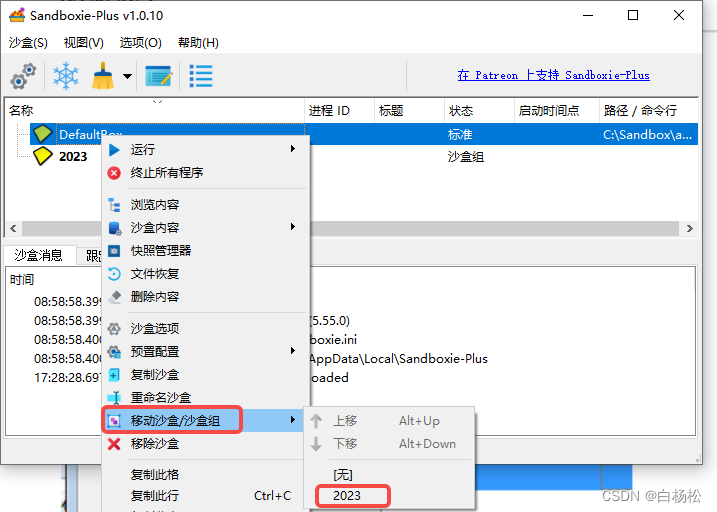Click the list view toolbar icon

tap(201, 76)
